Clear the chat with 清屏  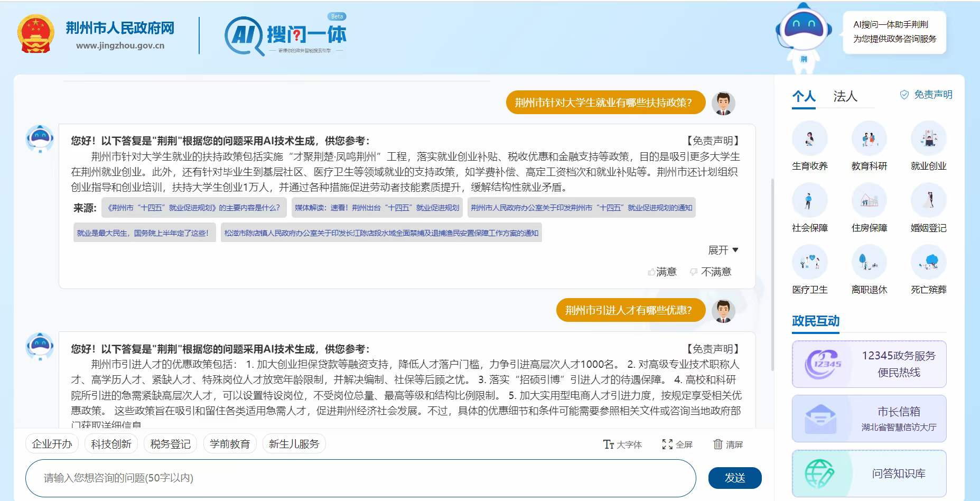[x=728, y=444]
